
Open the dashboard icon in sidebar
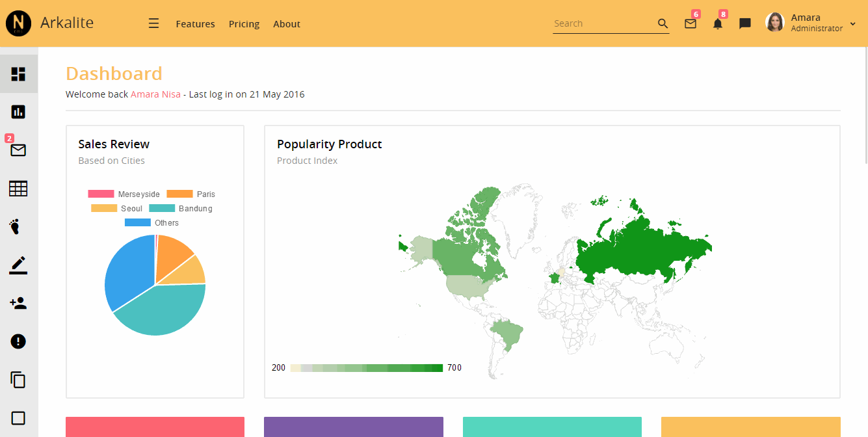pos(18,74)
